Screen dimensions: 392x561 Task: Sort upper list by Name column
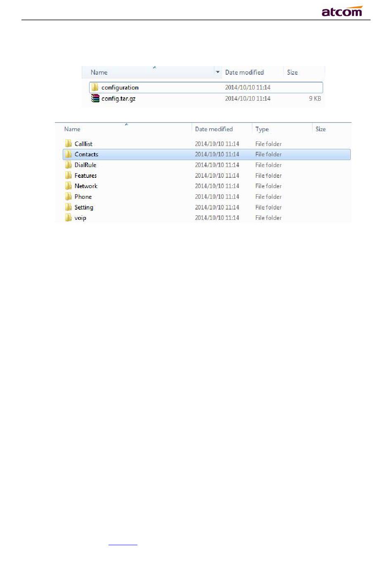click(x=99, y=72)
